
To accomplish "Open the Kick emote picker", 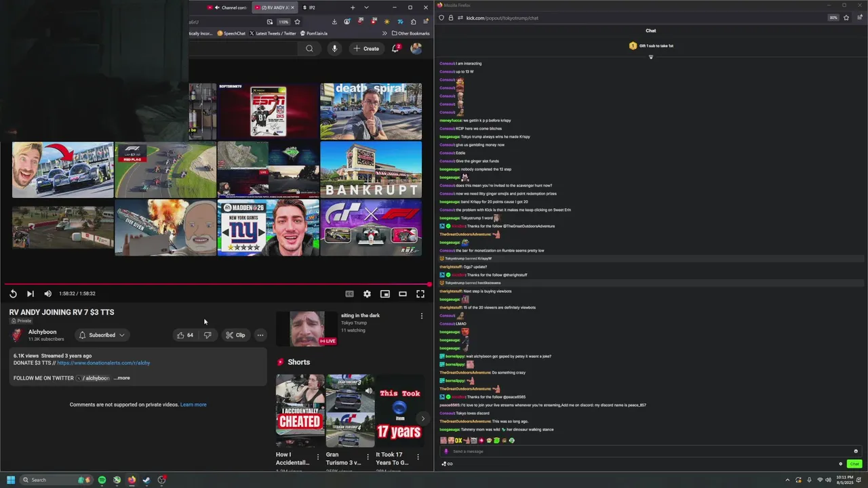I will point(856,451).
